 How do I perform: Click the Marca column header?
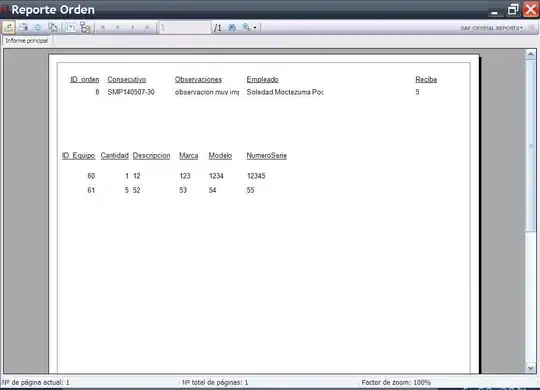point(189,156)
